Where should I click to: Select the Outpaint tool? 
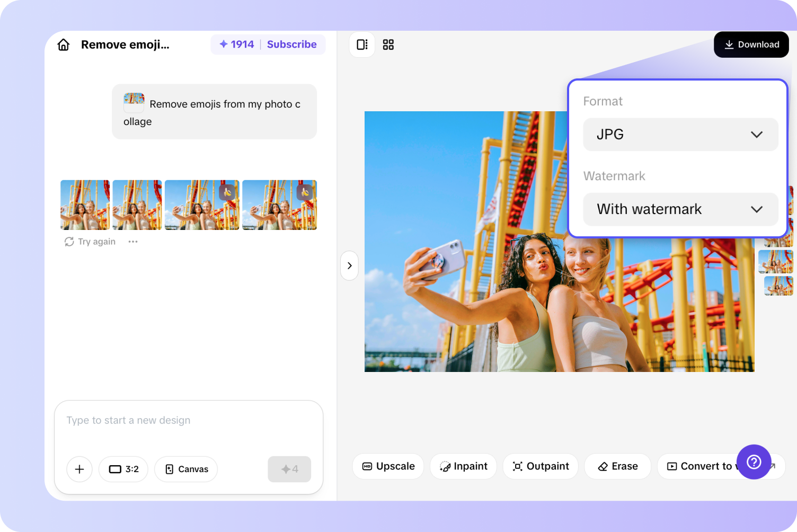(x=541, y=466)
